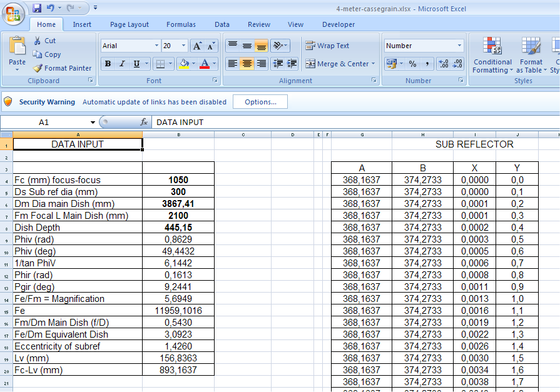Click the Format Painter brush icon
This screenshot has height=392, width=560.
[x=38, y=68]
